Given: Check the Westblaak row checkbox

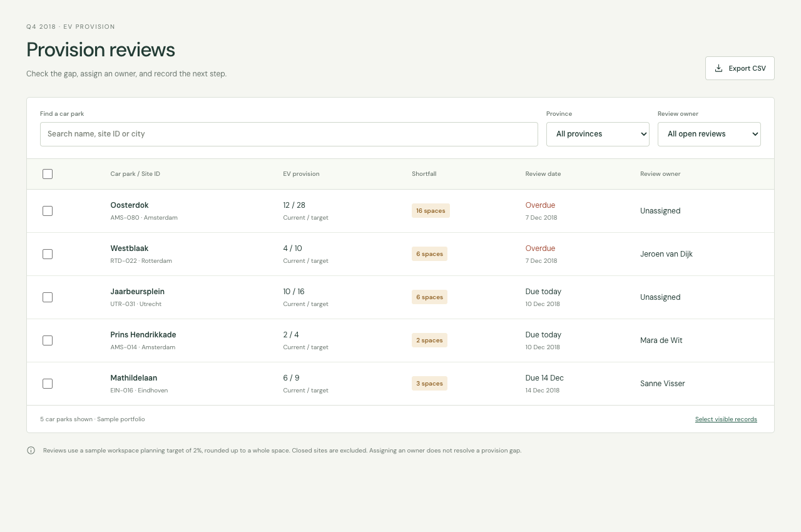Looking at the screenshot, I should click(x=48, y=254).
